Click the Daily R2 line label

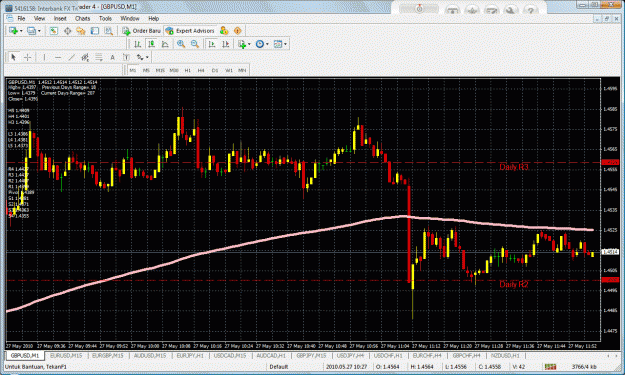pos(513,285)
